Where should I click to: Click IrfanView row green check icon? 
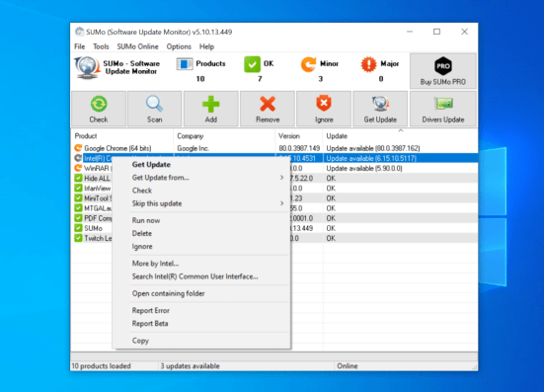click(x=78, y=188)
